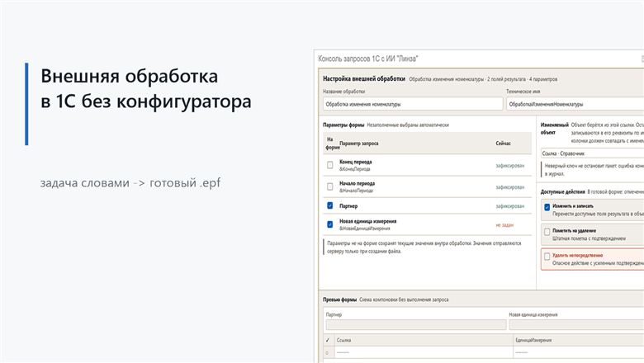Uncheck the Изменить и записать action

tap(547, 207)
